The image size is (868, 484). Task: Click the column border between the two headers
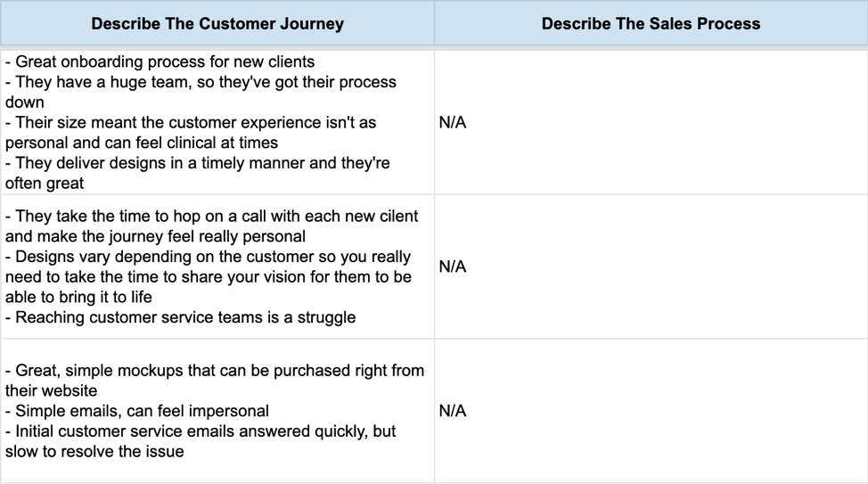(435, 23)
